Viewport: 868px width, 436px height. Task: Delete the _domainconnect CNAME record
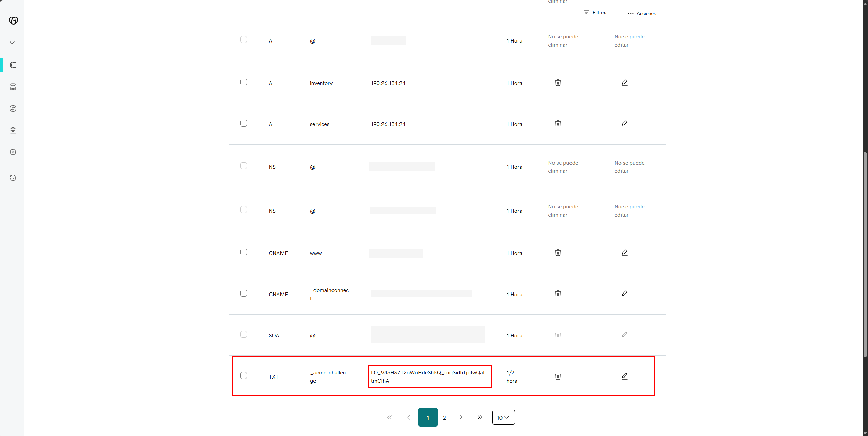coord(558,294)
